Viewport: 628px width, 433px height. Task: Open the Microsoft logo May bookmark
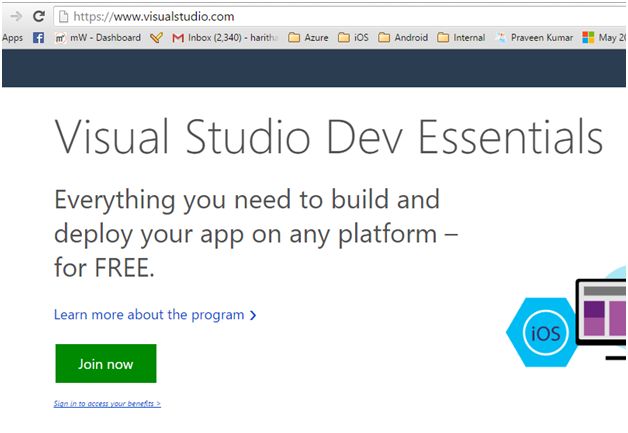604,38
